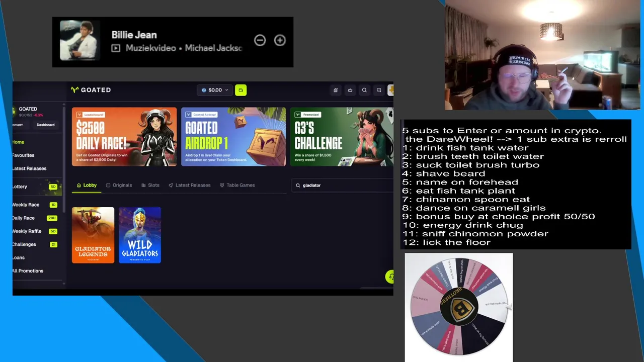Open Daily Race in the sidebar
The width and height of the screenshot is (644, 362).
click(x=24, y=218)
